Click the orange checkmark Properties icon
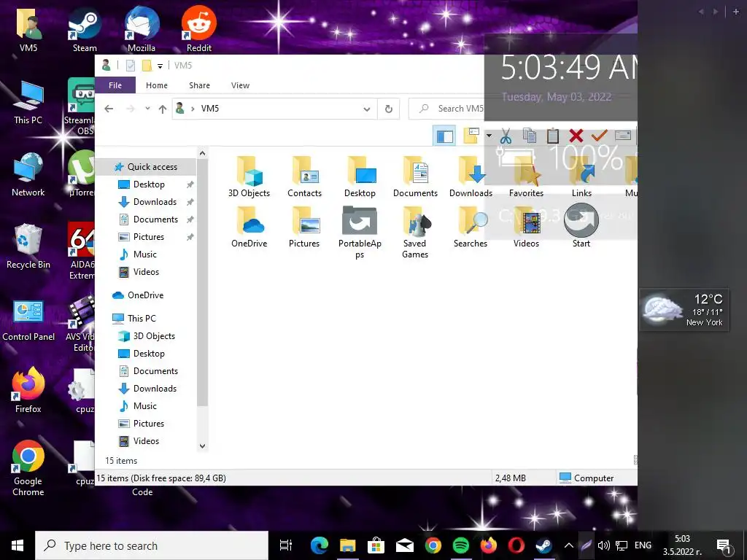 click(600, 136)
